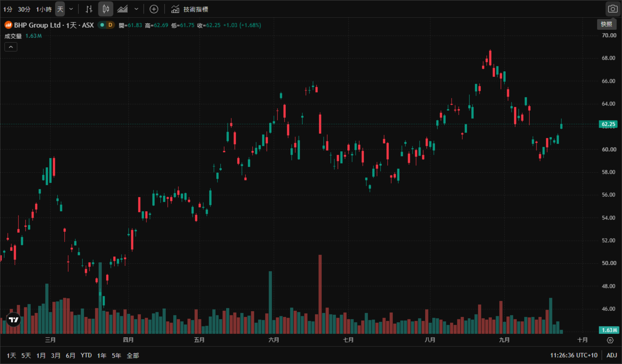Click the 成交量 volume indicator label

(13, 36)
